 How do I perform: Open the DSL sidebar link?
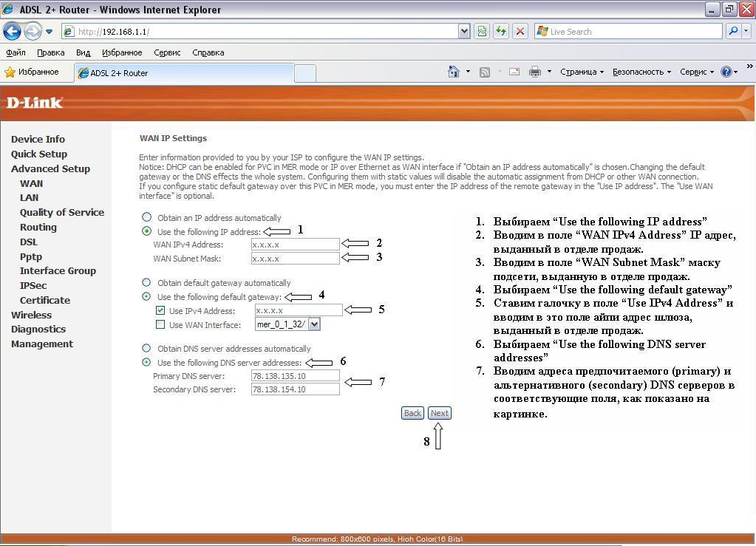(28, 242)
